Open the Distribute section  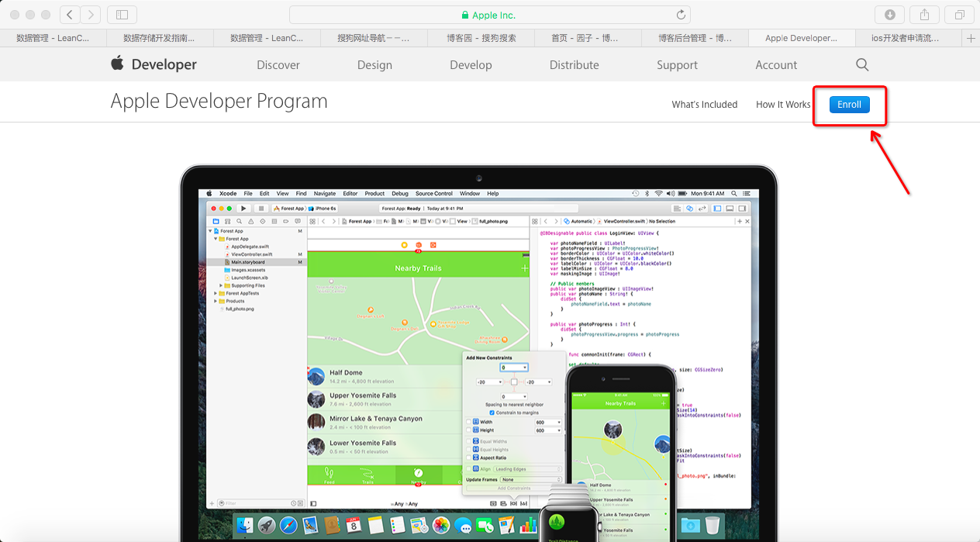(574, 65)
